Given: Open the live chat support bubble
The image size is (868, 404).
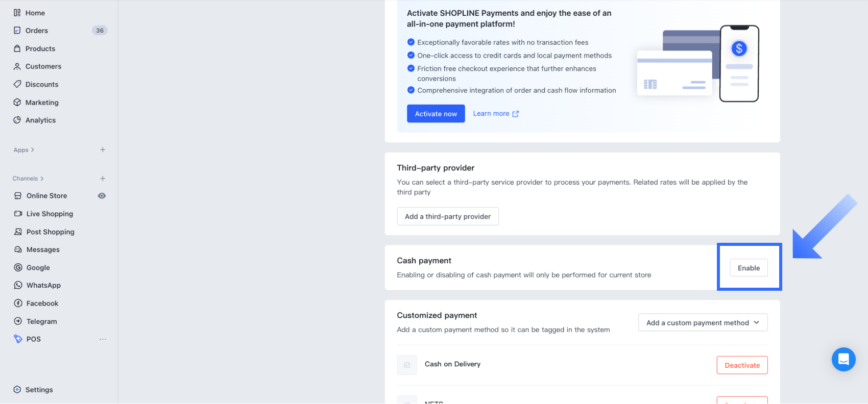Looking at the screenshot, I should tap(843, 359).
